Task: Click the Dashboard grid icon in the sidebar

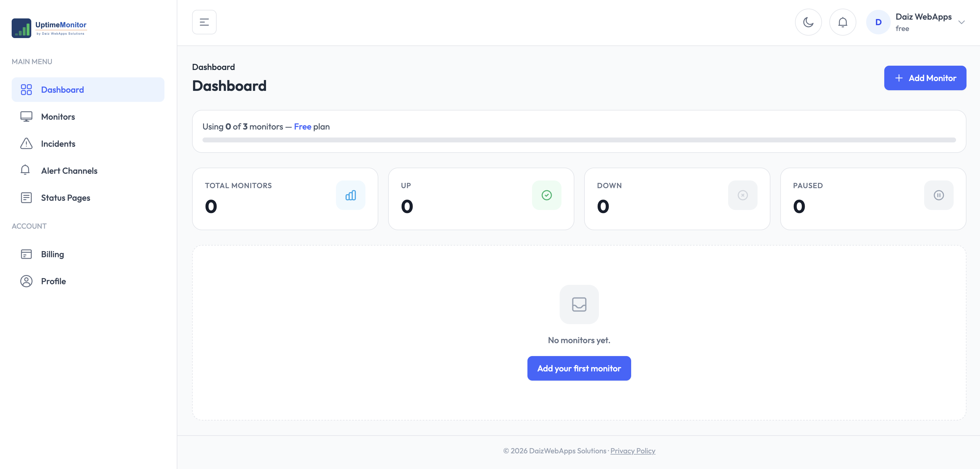Action: pyautogui.click(x=26, y=89)
